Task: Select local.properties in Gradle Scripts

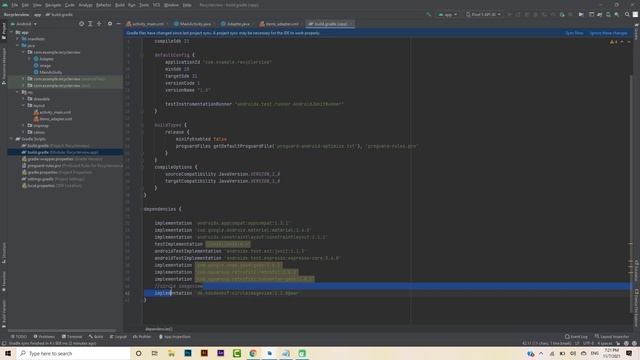Action: tap(51, 186)
